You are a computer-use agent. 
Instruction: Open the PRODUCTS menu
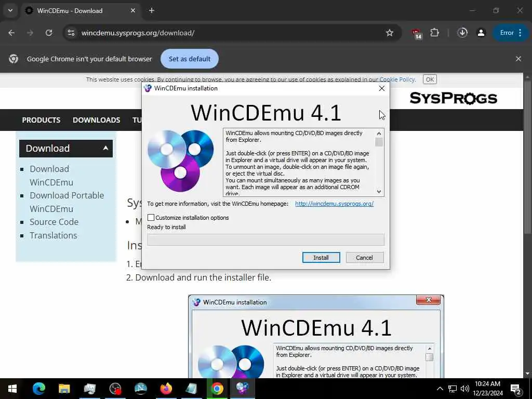[41, 120]
